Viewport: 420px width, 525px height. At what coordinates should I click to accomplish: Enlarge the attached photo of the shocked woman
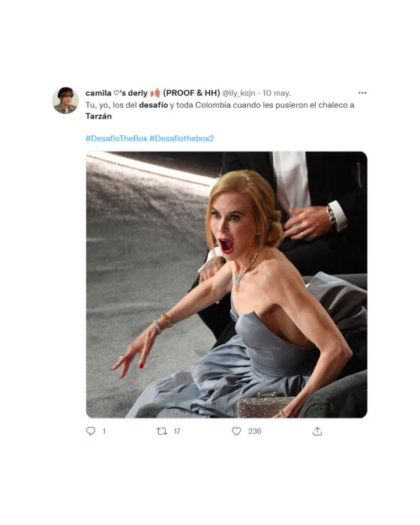coord(226,284)
